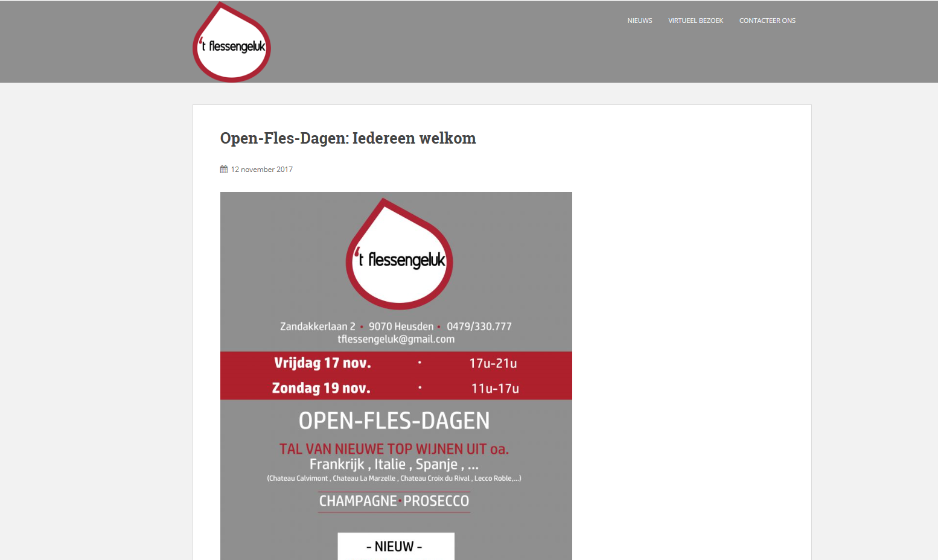Image resolution: width=938 pixels, height=560 pixels.
Task: Open the CONTACTEER ONS menu item
Action: pyautogui.click(x=767, y=21)
